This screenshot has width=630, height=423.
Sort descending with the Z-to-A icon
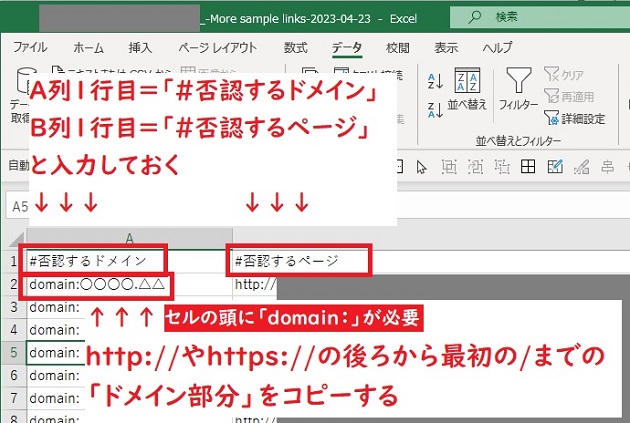click(436, 110)
